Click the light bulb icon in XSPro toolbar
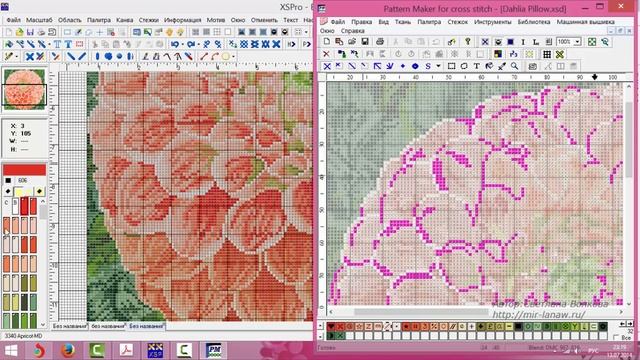Screen dimensions: 640x360 tap(180, 32)
